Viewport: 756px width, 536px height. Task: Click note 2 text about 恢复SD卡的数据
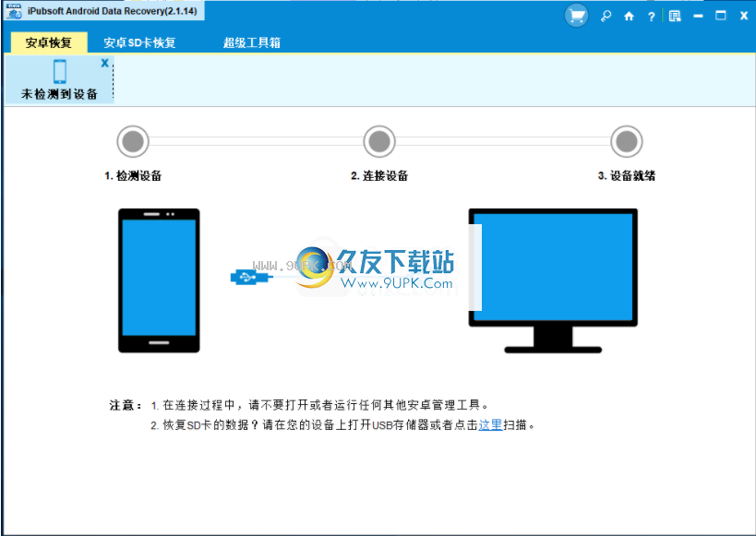[343, 425]
